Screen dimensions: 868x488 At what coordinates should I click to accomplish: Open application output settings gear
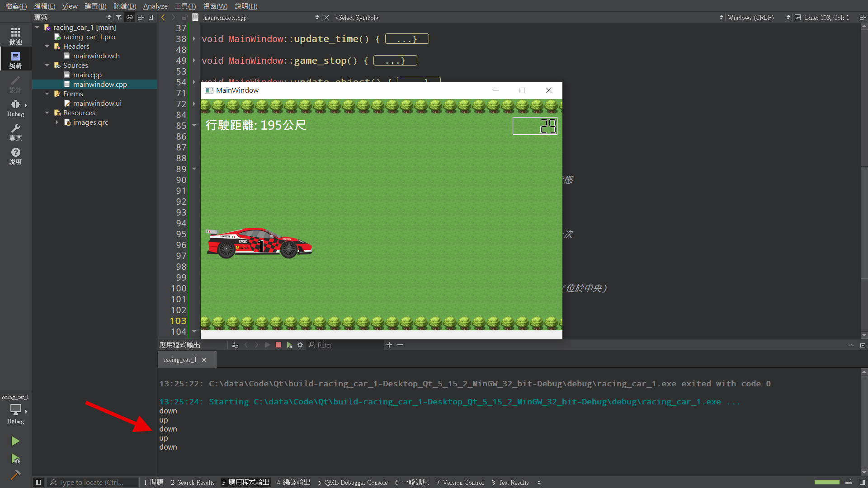click(x=300, y=345)
